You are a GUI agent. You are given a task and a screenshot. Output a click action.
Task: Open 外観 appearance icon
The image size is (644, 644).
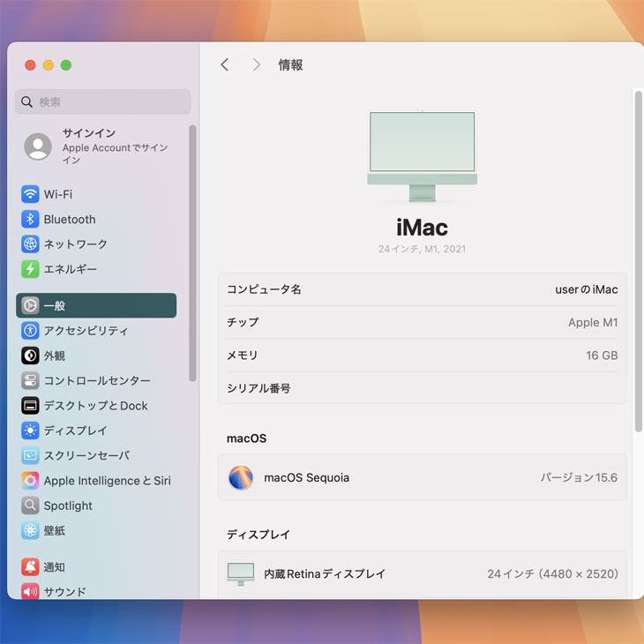pos(30,356)
